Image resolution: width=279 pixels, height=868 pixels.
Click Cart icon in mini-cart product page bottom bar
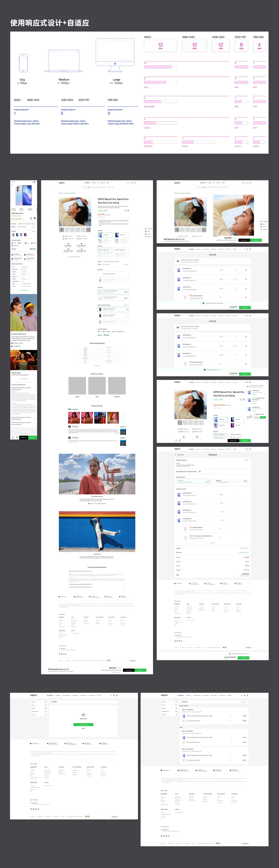tap(180, 440)
